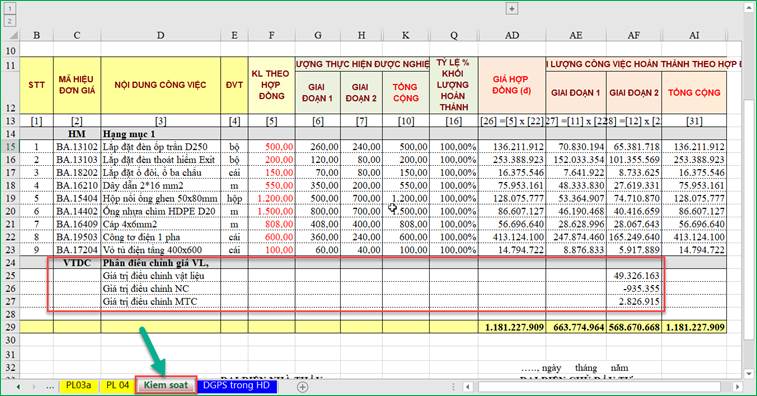Click the ĐVT header cell
The image size is (757, 396).
pos(234,85)
